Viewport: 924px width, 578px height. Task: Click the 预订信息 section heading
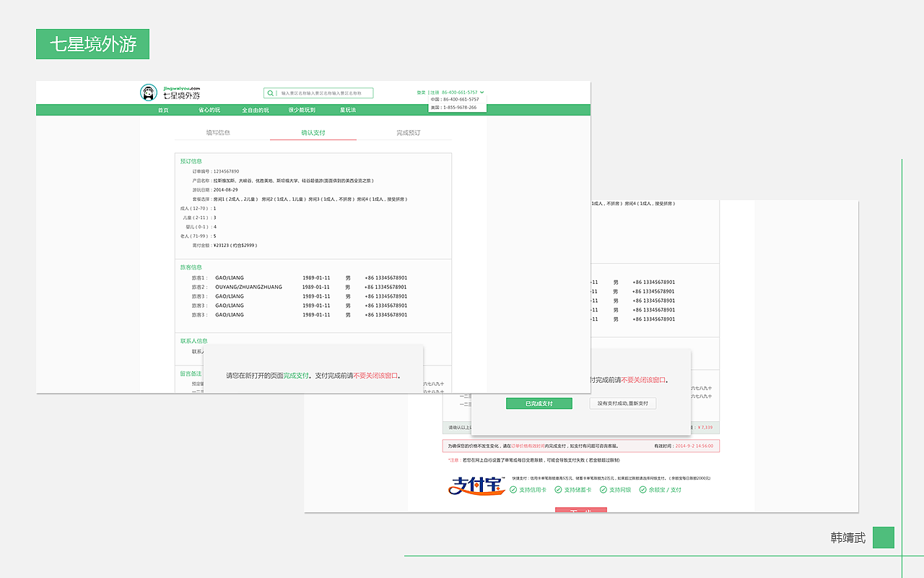coord(191,161)
